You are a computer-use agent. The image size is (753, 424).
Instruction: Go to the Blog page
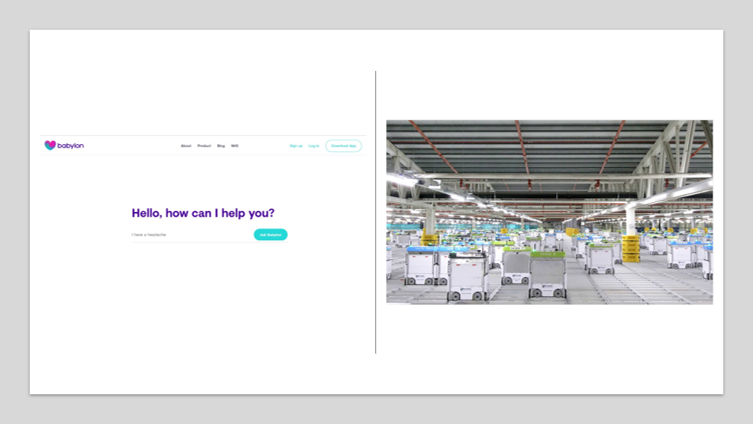(x=221, y=145)
